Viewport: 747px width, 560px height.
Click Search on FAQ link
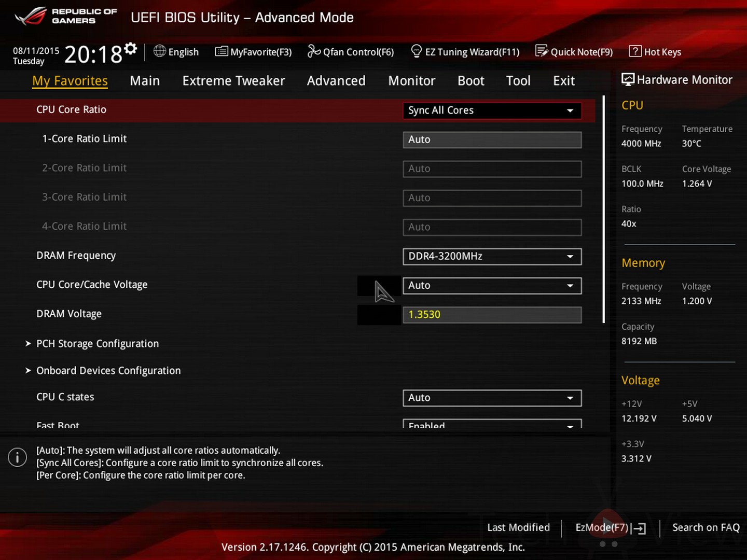pyautogui.click(x=706, y=527)
